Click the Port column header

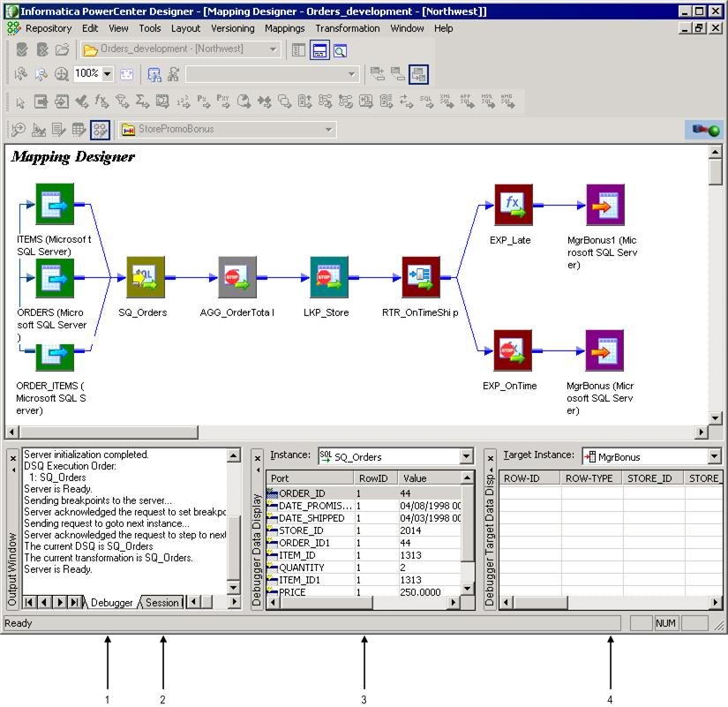[310, 478]
